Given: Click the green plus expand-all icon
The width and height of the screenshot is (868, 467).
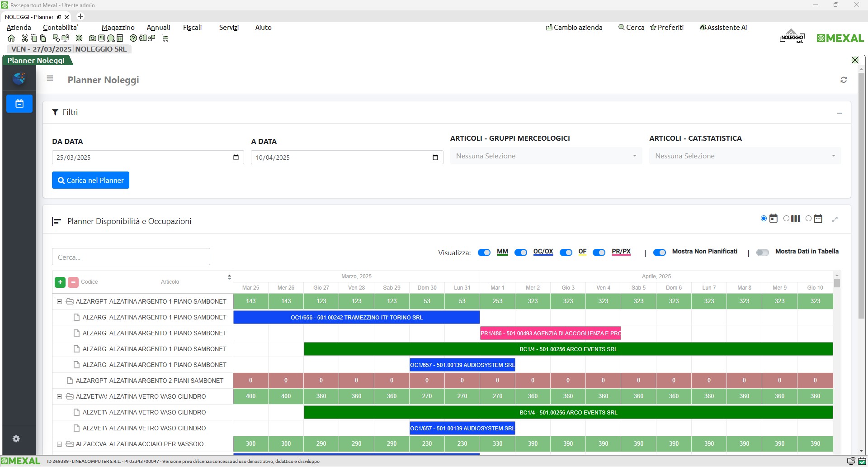Looking at the screenshot, I should point(60,282).
